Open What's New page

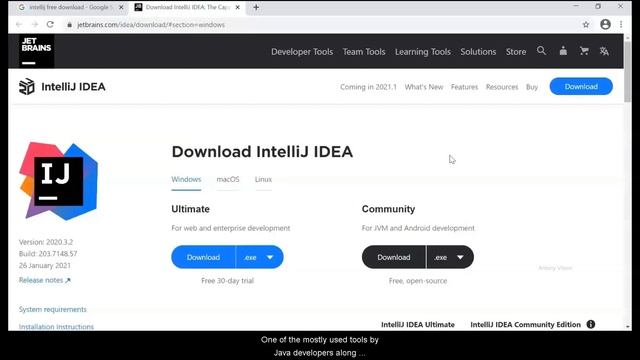[424, 87]
